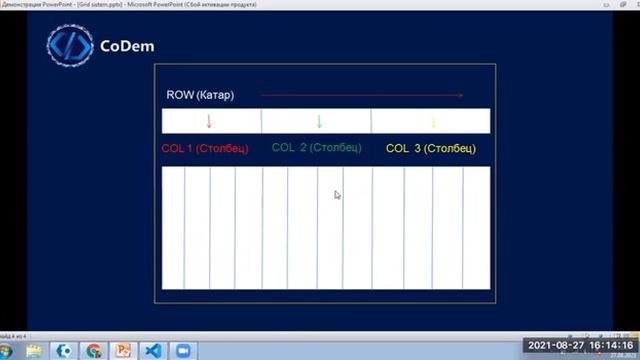Viewport: 640px width, 360px height.
Task: Click the 'COL 3 (Столбец)' yellow label
Action: (431, 148)
